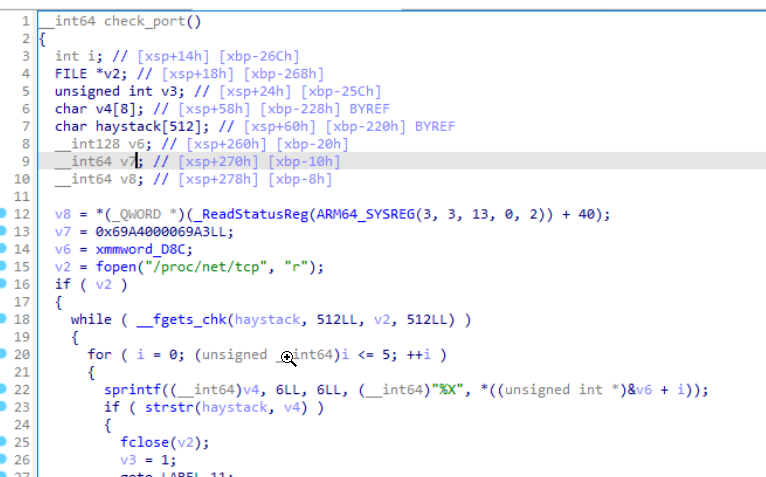Toggle breakpoint dot on line 13
This screenshot has width=766, height=477.
coord(2,231)
